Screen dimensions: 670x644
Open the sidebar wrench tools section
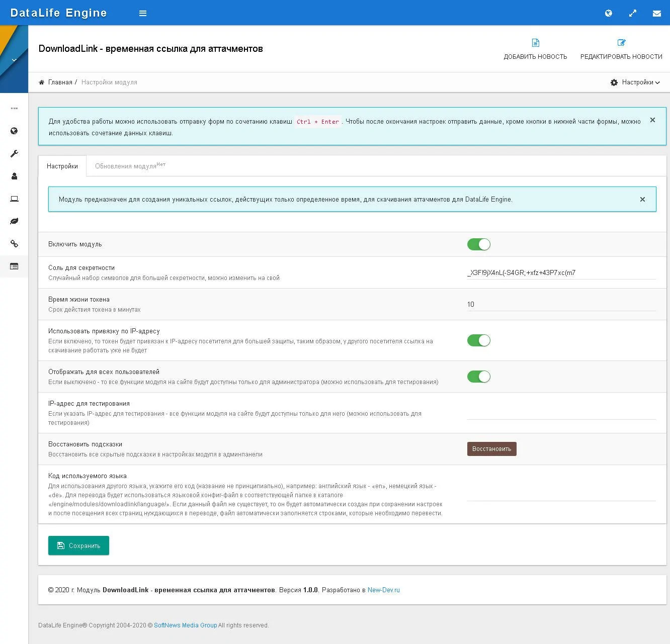(14, 153)
